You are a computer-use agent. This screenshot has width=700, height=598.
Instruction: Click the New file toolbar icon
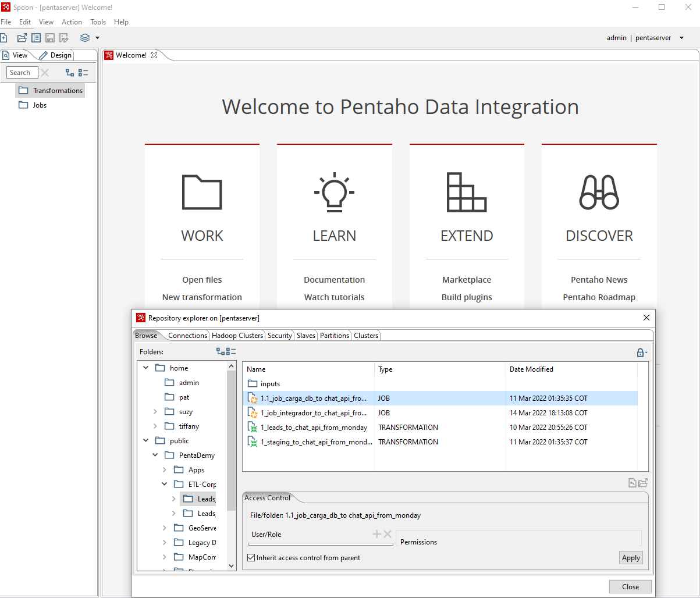point(3,38)
